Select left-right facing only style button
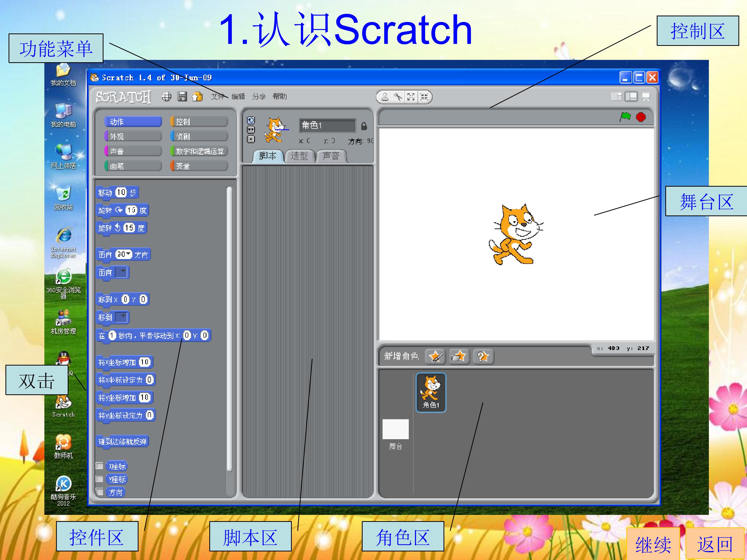The width and height of the screenshot is (747, 560). pyautogui.click(x=251, y=130)
